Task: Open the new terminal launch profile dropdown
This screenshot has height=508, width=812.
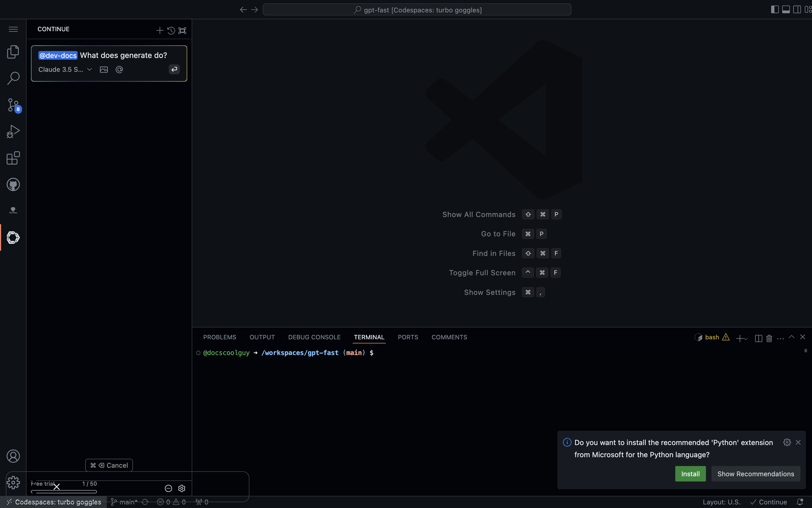Action: point(746,339)
